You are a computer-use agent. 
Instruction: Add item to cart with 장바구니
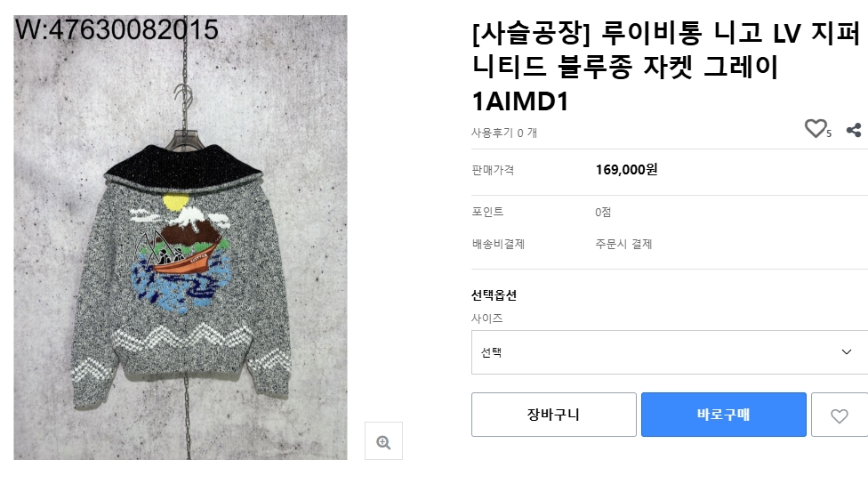tap(553, 415)
